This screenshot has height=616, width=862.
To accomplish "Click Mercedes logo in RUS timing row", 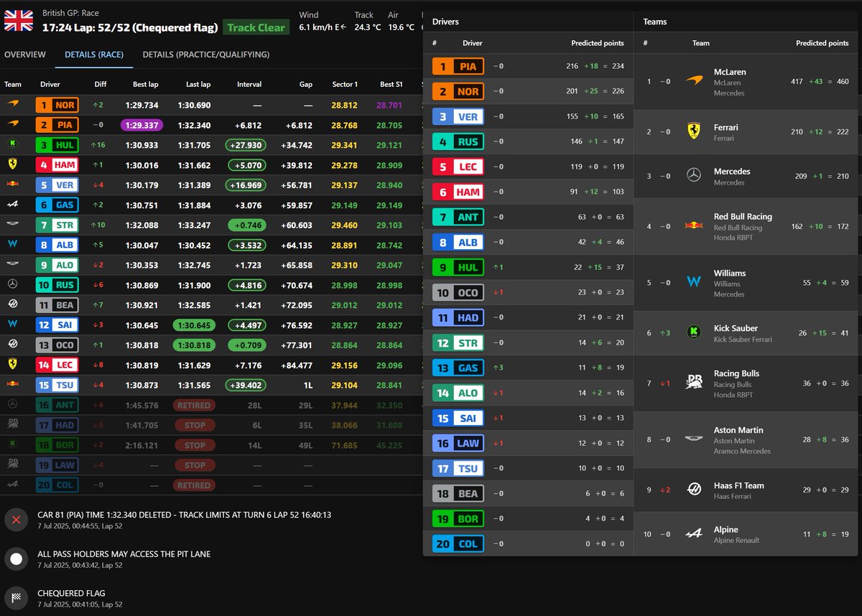I will point(13,285).
